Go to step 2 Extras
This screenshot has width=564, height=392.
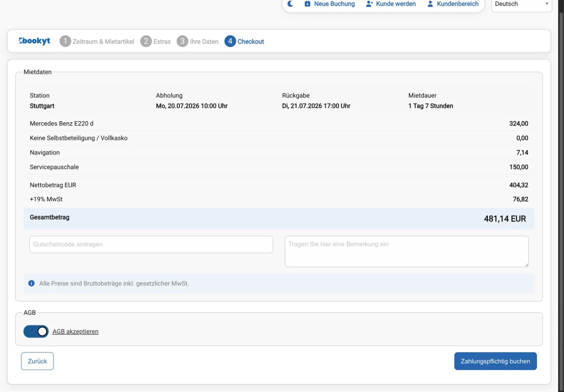coord(156,41)
